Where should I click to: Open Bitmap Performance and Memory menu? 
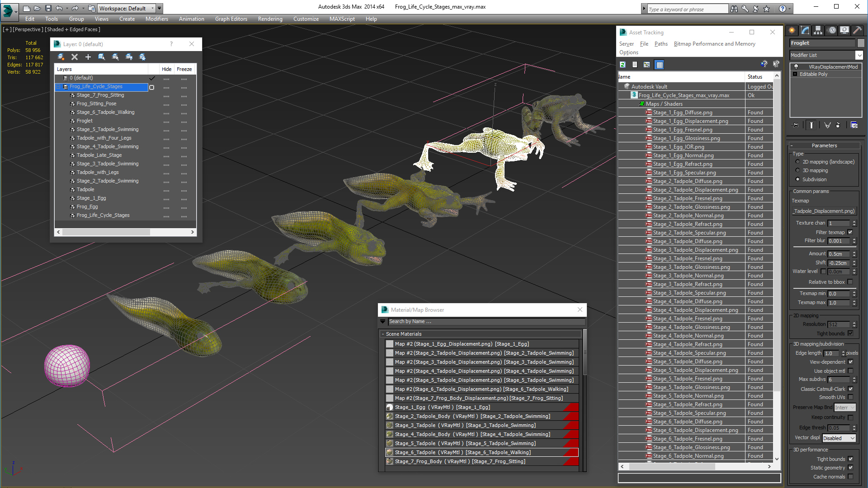tap(714, 44)
